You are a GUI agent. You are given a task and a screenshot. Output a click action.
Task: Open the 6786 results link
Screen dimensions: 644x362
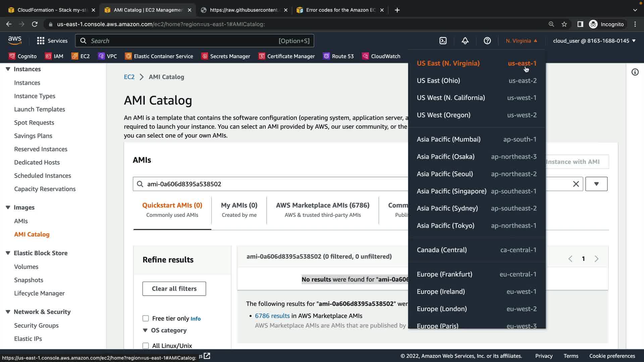tap(272, 316)
